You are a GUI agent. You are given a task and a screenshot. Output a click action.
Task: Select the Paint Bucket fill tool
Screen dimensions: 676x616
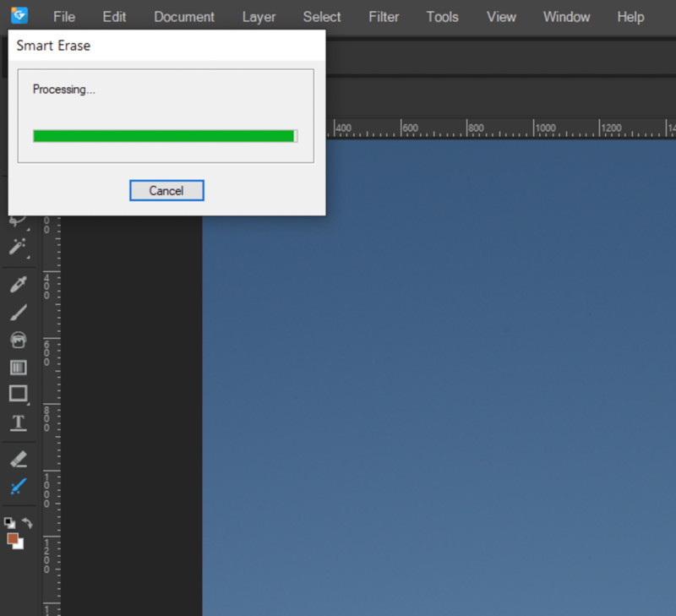[x=18, y=340]
